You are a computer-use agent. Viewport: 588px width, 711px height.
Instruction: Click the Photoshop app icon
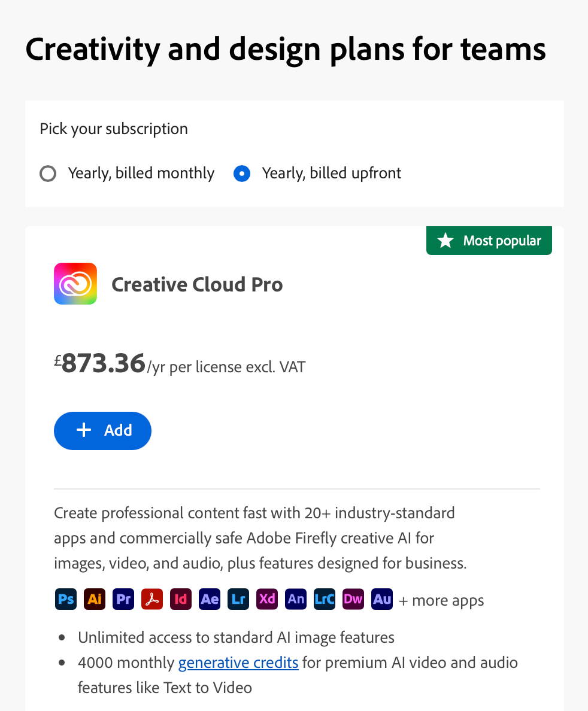(66, 600)
